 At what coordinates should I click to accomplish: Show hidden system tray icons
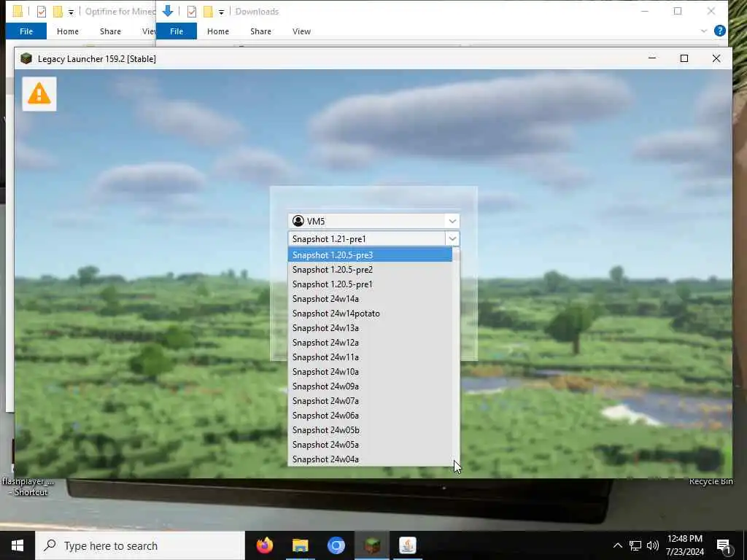(x=617, y=545)
